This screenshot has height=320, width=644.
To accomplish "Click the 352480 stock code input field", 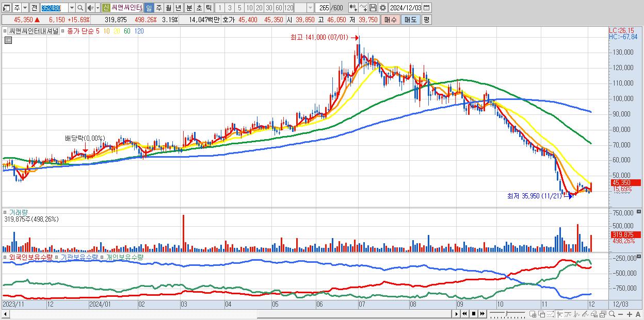I will pyautogui.click(x=55, y=8).
